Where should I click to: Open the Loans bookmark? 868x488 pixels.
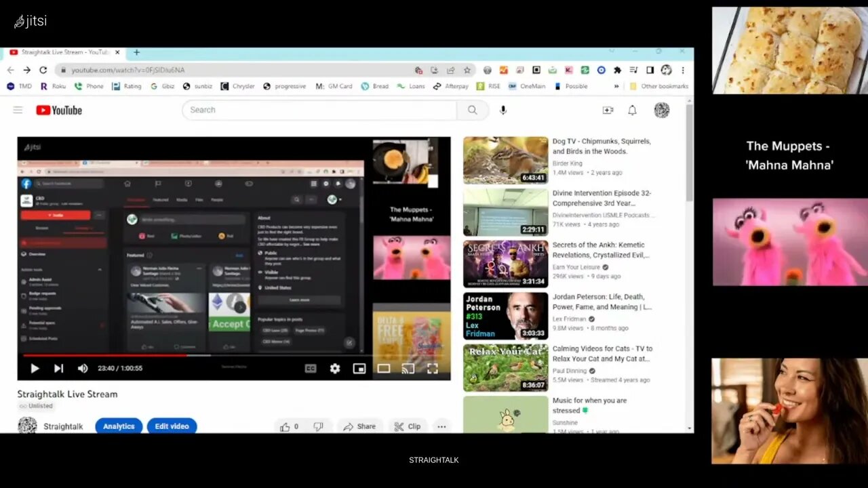(x=411, y=86)
